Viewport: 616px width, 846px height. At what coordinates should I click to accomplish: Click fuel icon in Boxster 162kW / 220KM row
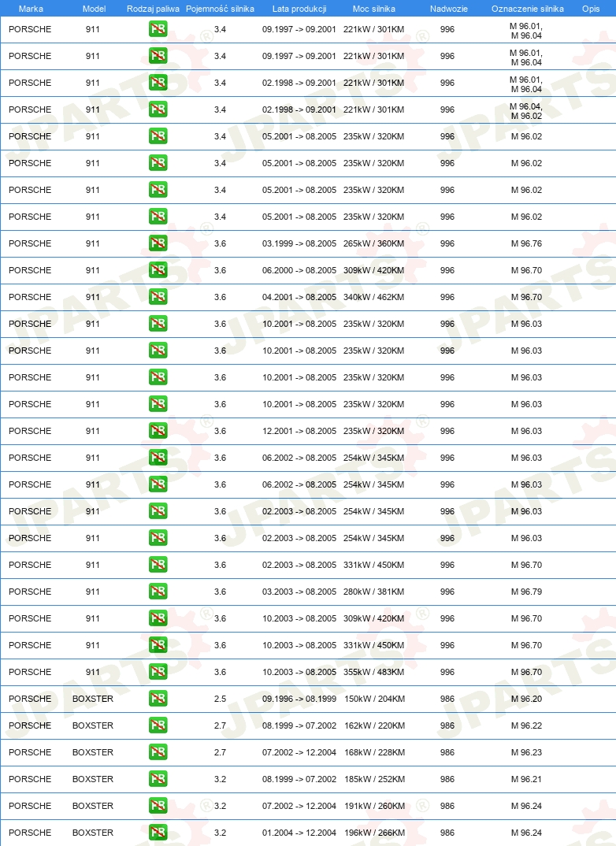click(158, 725)
